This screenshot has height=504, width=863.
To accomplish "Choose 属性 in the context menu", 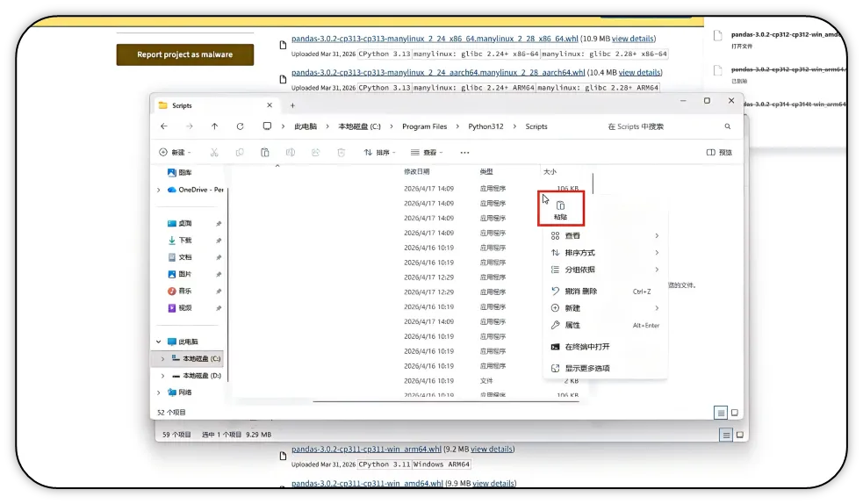I will point(605,325).
